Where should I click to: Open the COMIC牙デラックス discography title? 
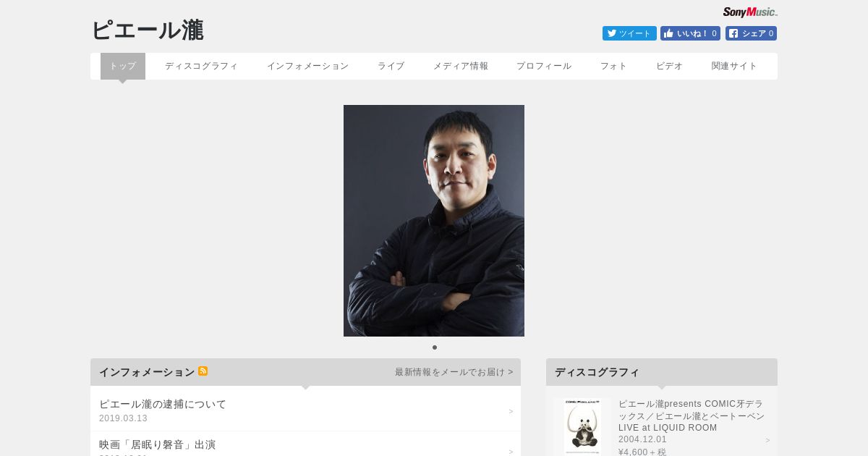click(x=691, y=415)
